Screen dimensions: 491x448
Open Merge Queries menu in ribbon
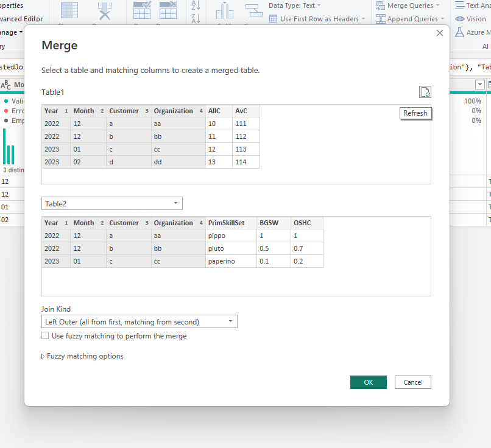408,5
